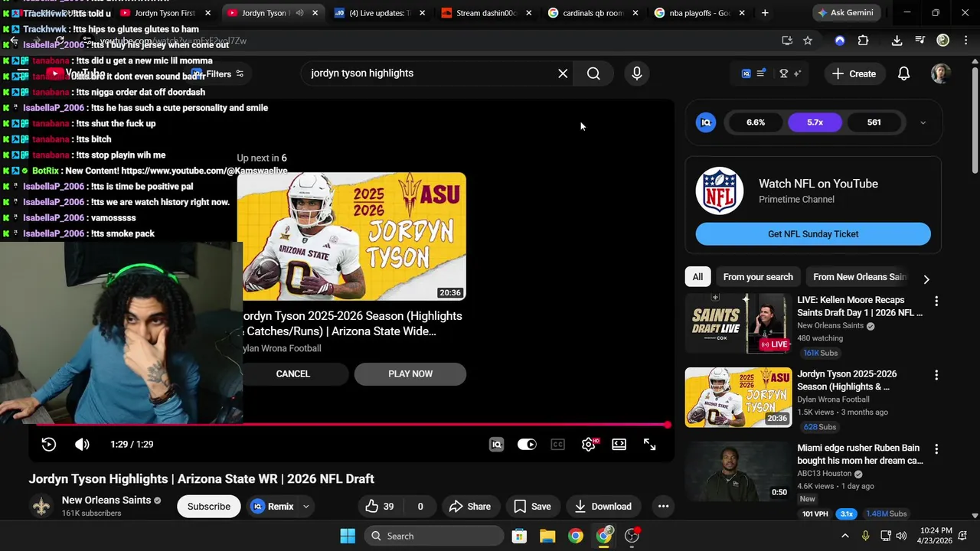Share the video
980x551 pixels.
(469, 507)
